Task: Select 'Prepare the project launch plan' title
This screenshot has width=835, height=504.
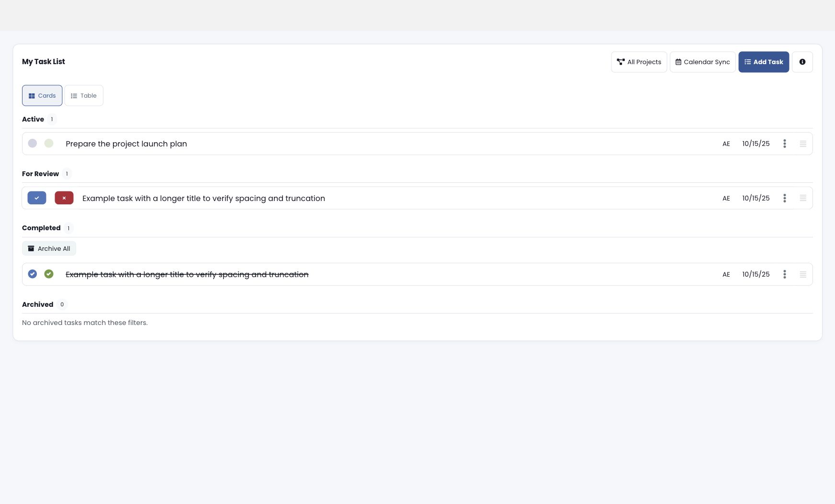Action: click(x=126, y=144)
